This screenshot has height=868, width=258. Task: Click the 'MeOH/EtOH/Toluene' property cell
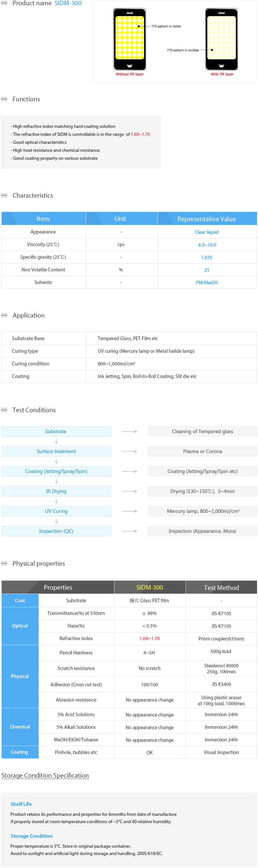76,740
